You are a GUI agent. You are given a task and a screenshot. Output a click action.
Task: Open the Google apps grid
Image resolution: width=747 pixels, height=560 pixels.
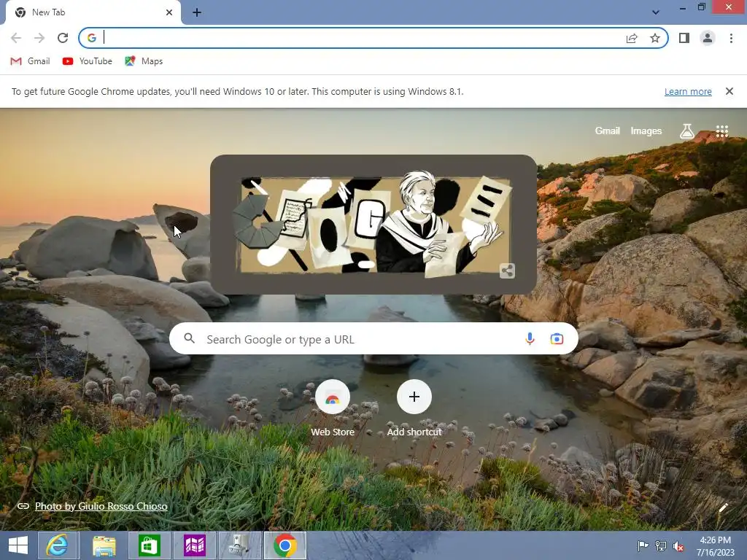click(x=721, y=131)
